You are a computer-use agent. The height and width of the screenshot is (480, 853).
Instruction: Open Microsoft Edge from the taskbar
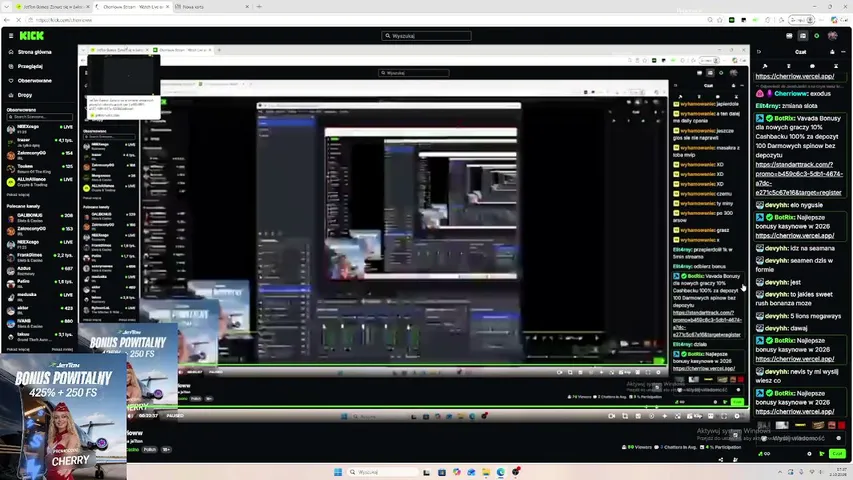[500, 472]
